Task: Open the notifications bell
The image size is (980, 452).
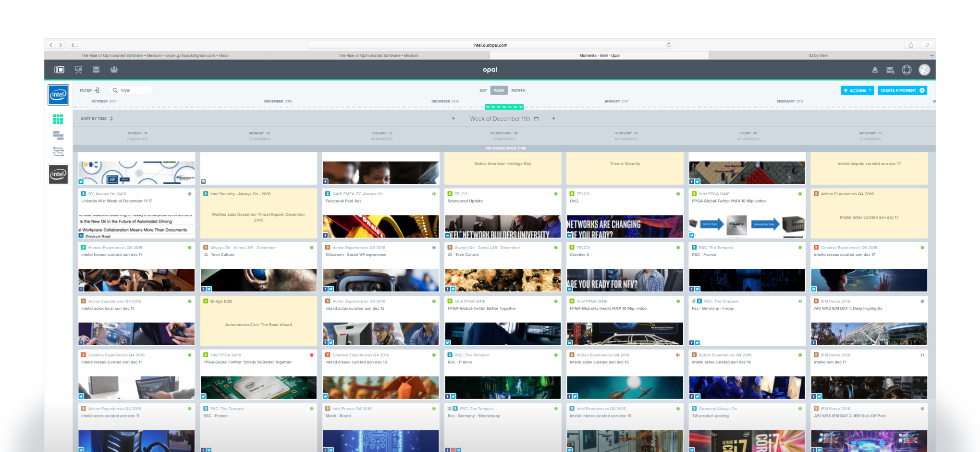Action: point(875,70)
